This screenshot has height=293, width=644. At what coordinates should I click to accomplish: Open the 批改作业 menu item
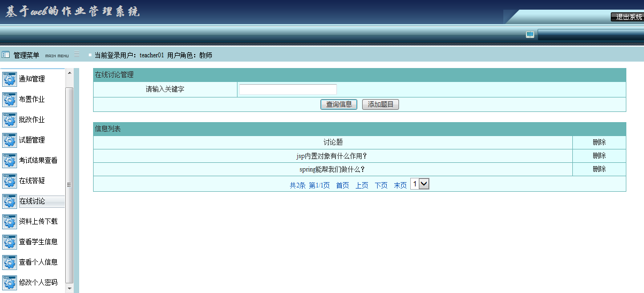[x=32, y=120]
